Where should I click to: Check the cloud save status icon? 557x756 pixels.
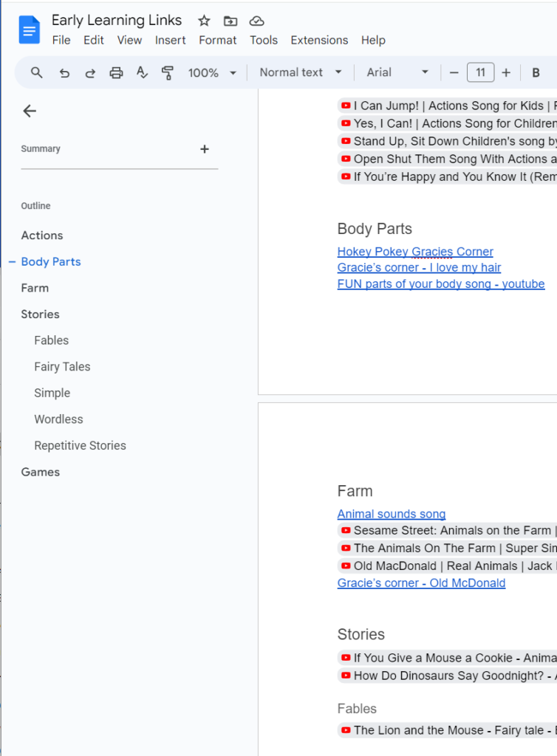(x=256, y=21)
